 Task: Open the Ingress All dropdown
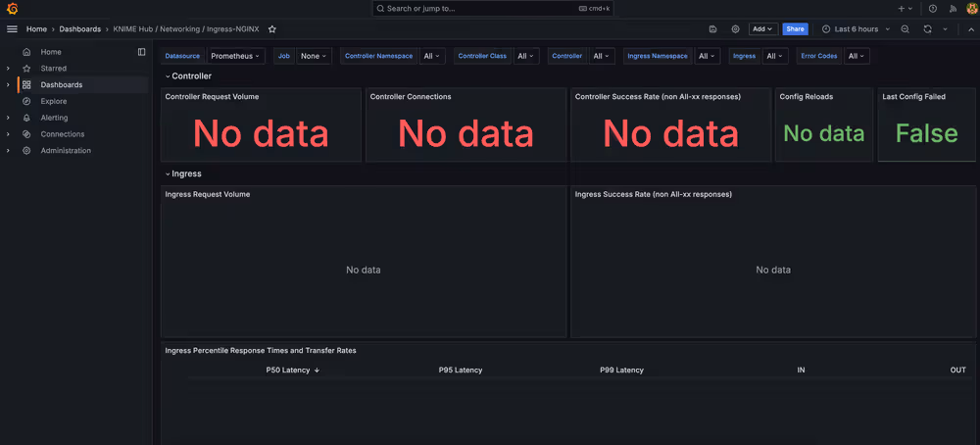tap(775, 56)
